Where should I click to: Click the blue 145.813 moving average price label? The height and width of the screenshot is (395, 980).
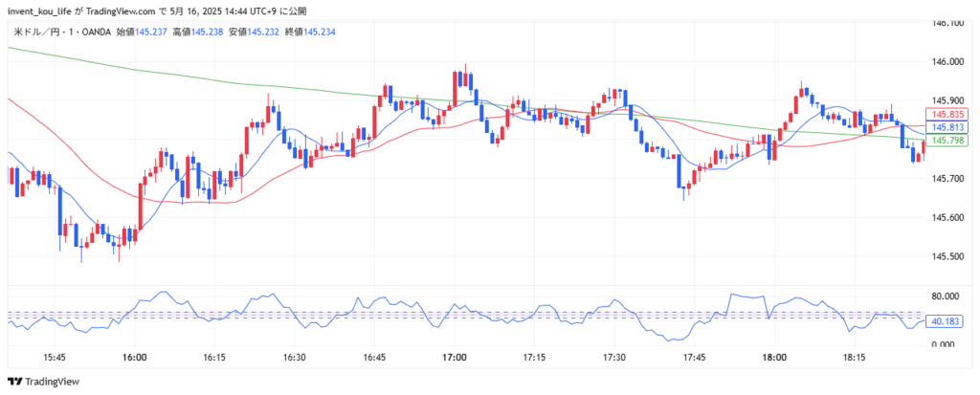coord(947,127)
